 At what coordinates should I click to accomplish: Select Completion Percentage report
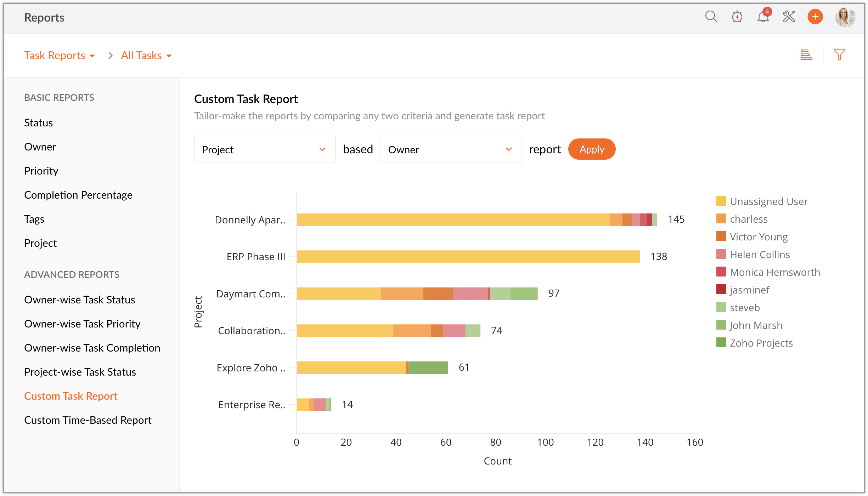click(78, 195)
